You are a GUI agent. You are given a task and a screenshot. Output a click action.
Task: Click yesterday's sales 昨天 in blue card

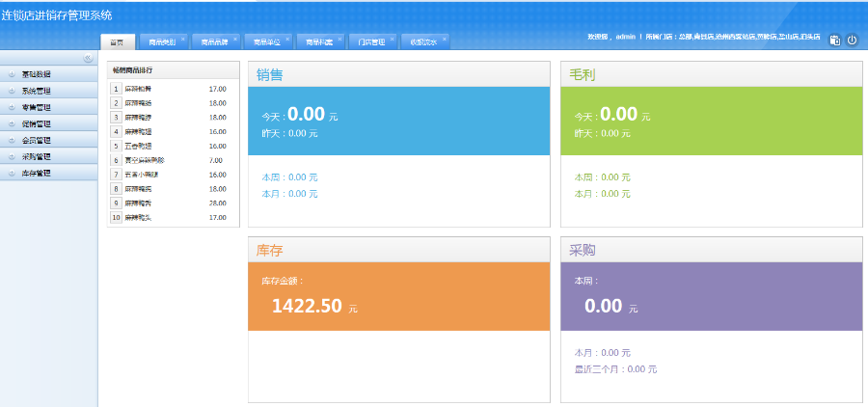tap(289, 133)
